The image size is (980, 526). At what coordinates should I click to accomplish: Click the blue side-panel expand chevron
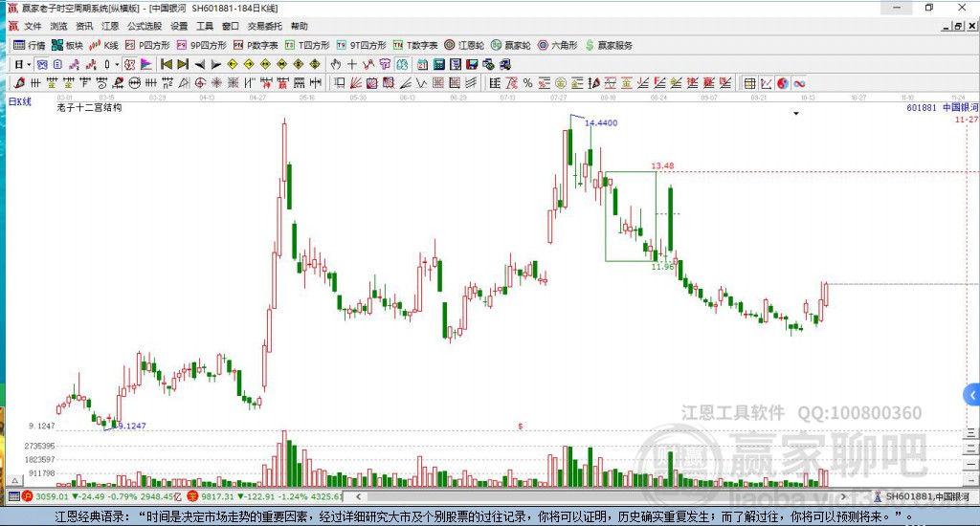coord(971,395)
